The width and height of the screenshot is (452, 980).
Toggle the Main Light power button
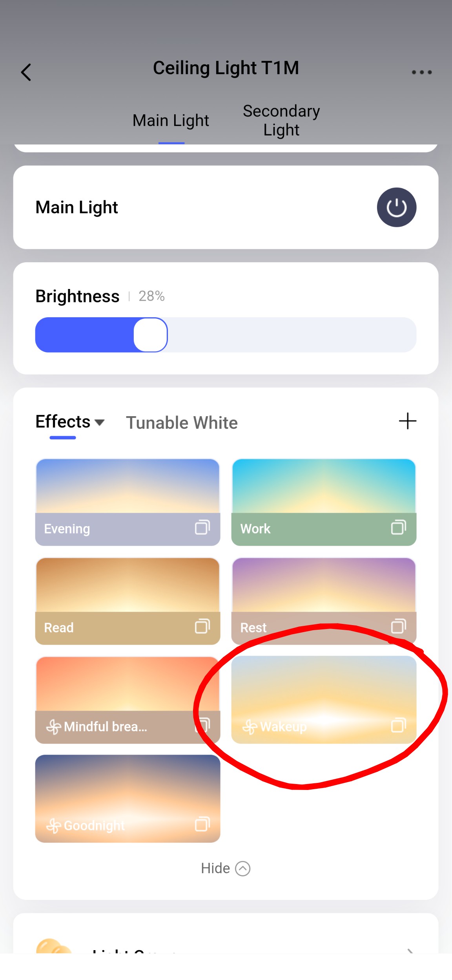click(396, 207)
